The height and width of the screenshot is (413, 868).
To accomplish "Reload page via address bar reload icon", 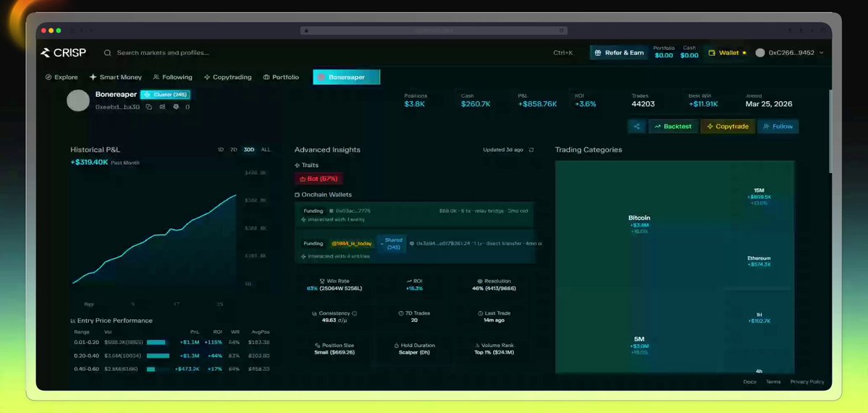I will 561,30.
